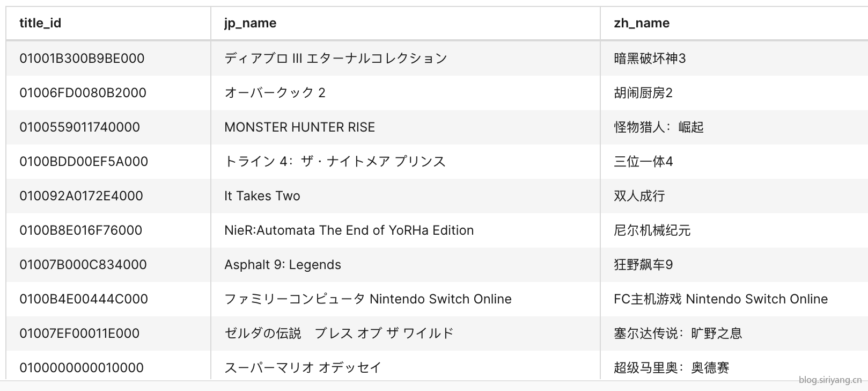Click the 双人成行 cell
868x391 pixels.
pos(734,196)
